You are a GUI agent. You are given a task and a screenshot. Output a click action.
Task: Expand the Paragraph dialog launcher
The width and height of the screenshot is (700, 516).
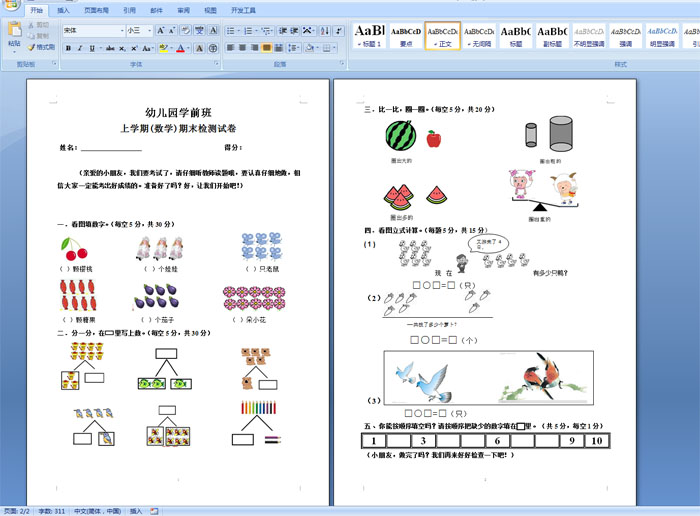pos(342,64)
